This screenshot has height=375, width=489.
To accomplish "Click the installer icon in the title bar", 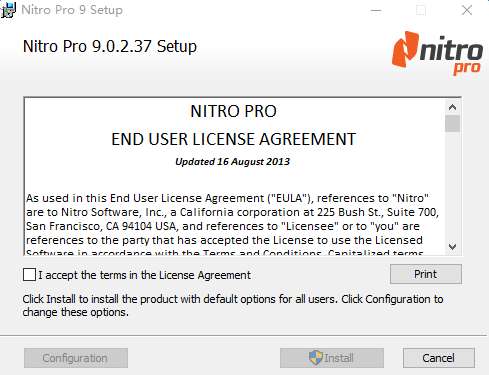I will (8, 10).
